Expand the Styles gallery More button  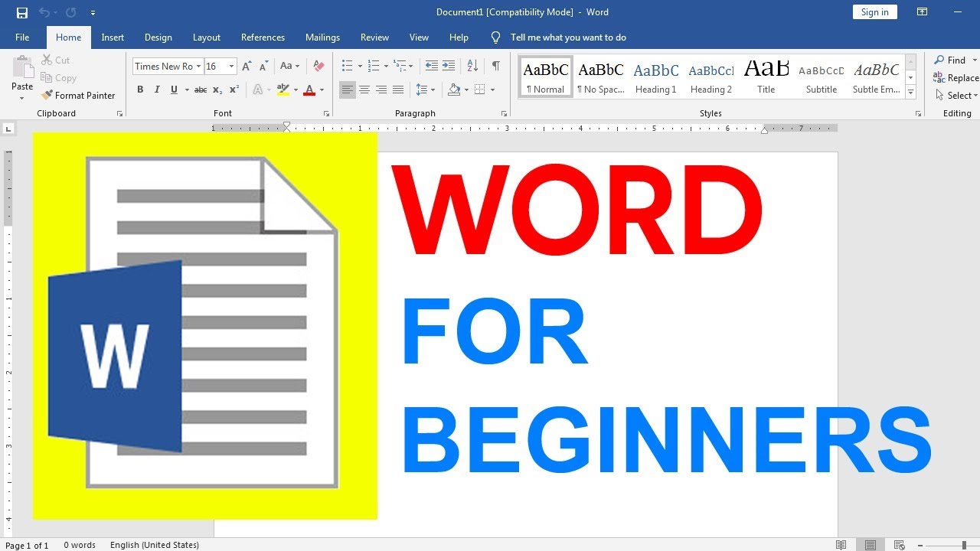pyautogui.click(x=911, y=93)
